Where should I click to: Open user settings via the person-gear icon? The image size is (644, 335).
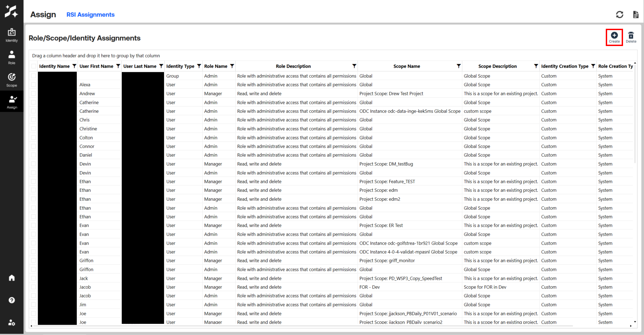(x=12, y=322)
